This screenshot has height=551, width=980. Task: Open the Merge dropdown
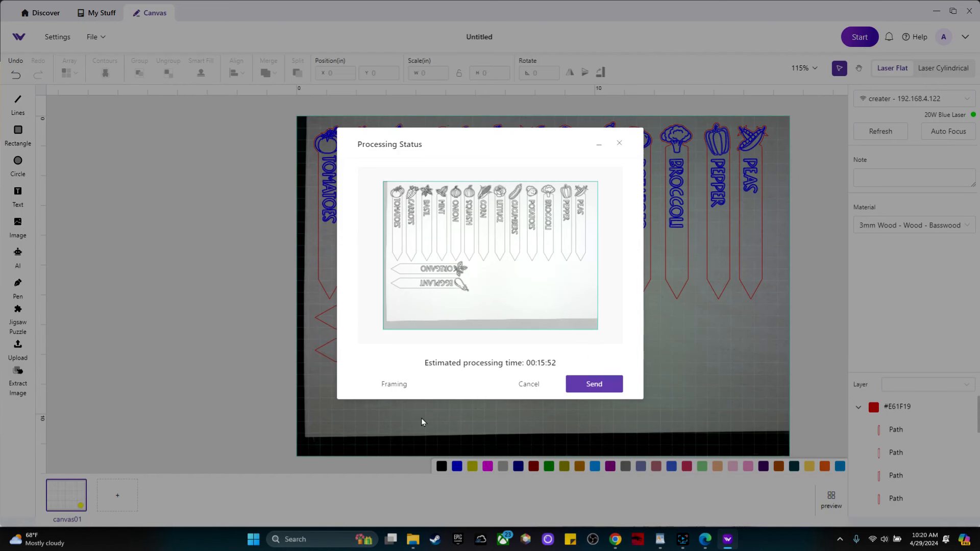click(x=268, y=73)
